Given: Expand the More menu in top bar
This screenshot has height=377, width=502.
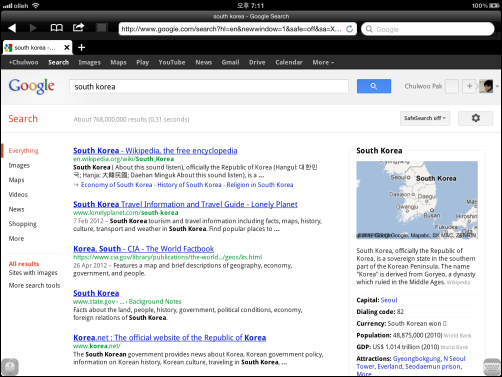Looking at the screenshot, I should point(323,62).
